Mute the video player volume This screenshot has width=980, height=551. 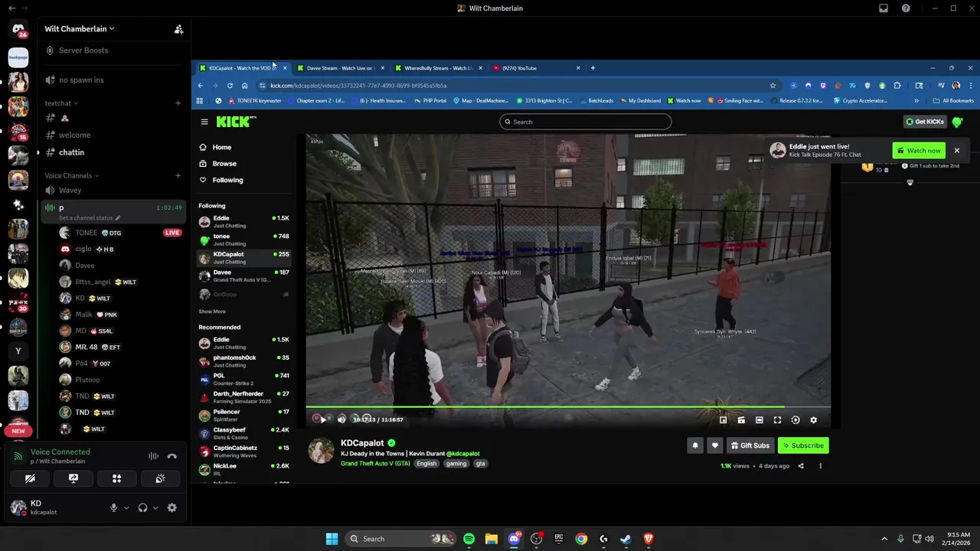(341, 419)
